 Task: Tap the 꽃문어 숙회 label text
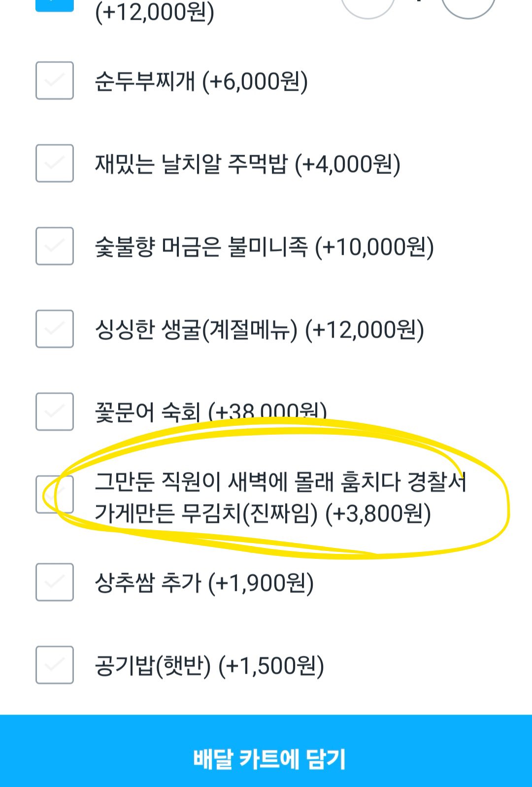(x=148, y=412)
